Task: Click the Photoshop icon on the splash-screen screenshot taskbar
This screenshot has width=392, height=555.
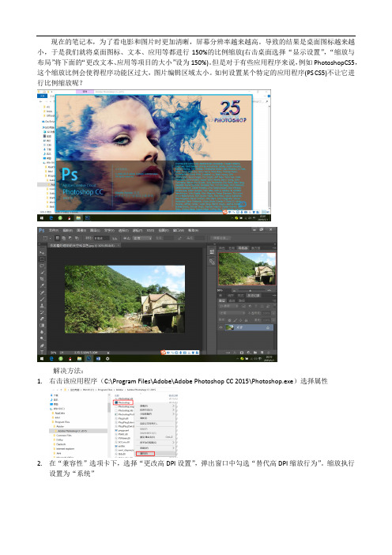Action: pyautogui.click(x=88, y=218)
